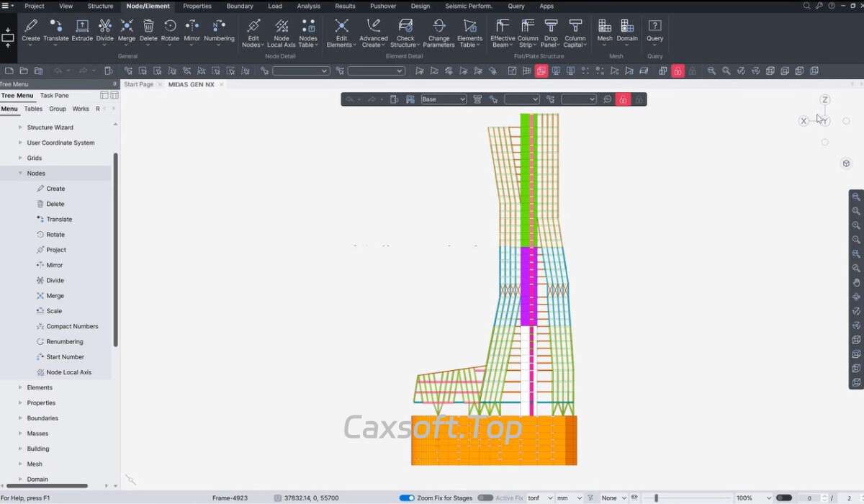Image resolution: width=864 pixels, height=504 pixels.
Task: Click the Change Parameters ribbon icon
Action: [438, 32]
